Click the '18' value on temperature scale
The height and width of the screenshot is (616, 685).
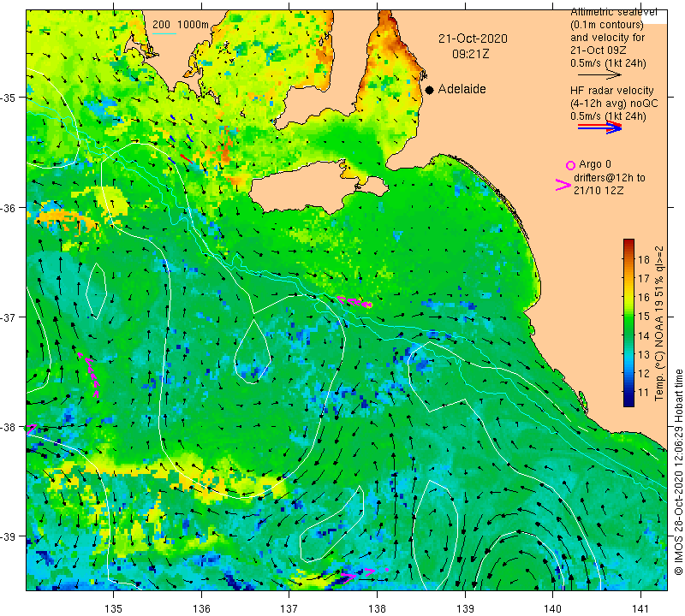pos(644,259)
